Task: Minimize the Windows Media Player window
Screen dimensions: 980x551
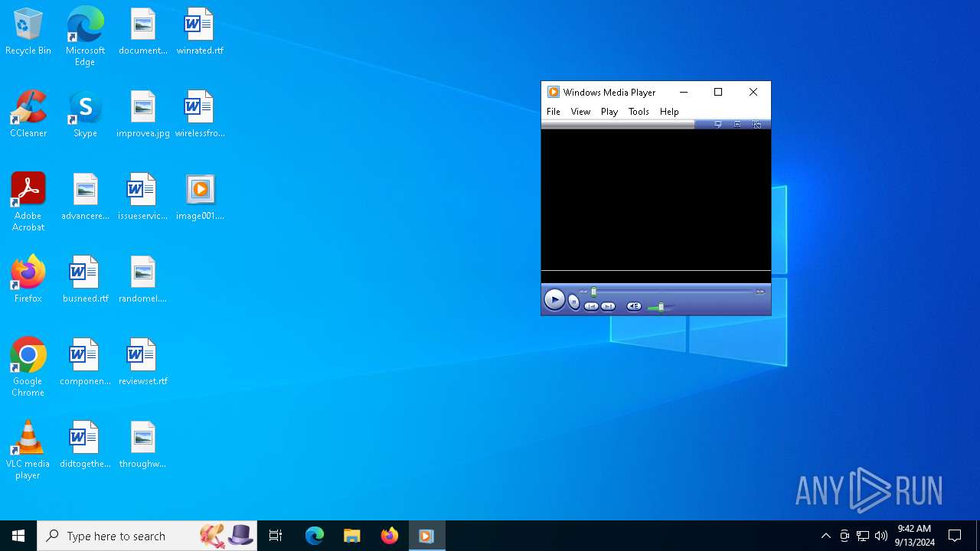Action: (684, 92)
